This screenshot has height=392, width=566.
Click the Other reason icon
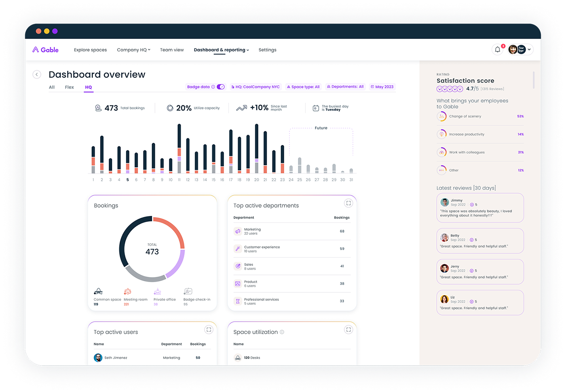[x=441, y=170]
